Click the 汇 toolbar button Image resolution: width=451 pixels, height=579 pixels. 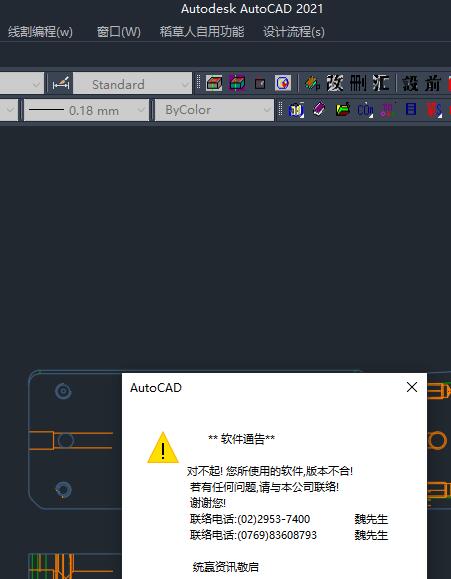[380, 83]
